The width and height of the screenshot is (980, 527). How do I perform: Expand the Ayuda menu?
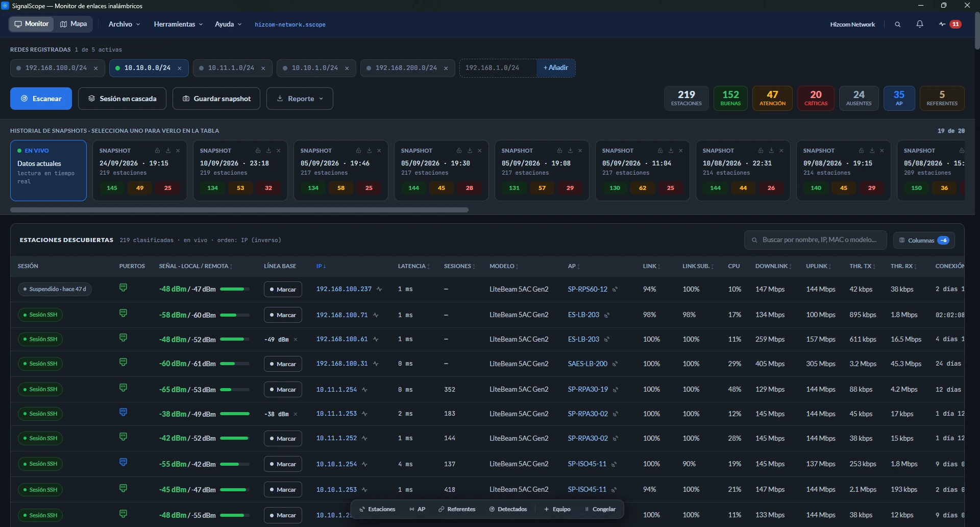pyautogui.click(x=228, y=25)
